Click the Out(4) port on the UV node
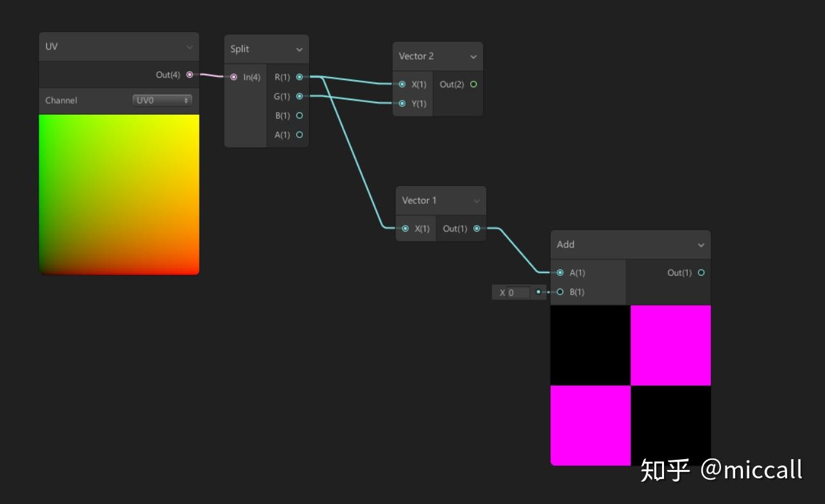This screenshot has height=504, width=825. tap(189, 74)
